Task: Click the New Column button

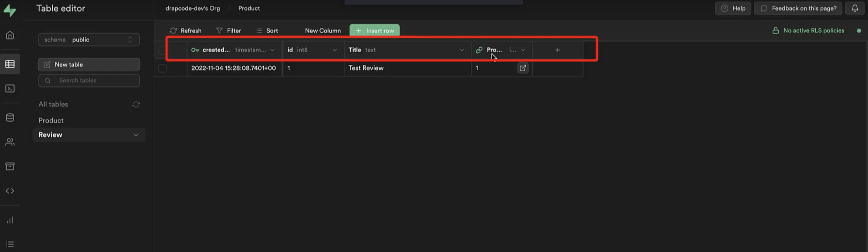Action: (323, 31)
